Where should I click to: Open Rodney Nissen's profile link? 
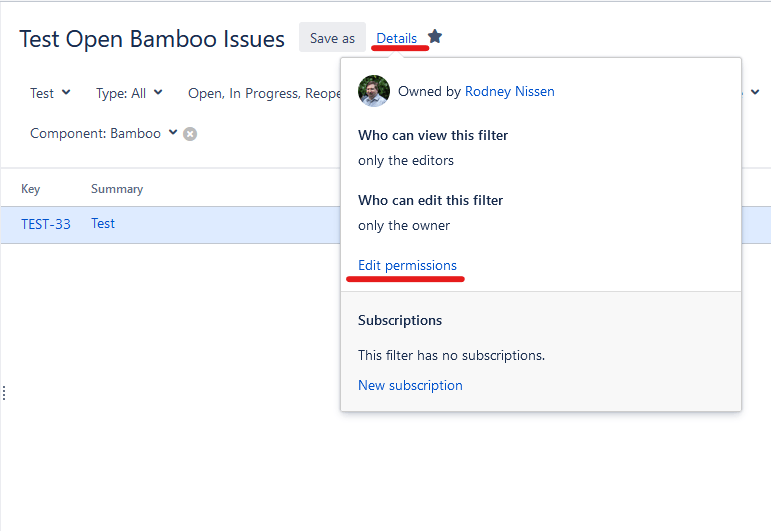tap(509, 91)
